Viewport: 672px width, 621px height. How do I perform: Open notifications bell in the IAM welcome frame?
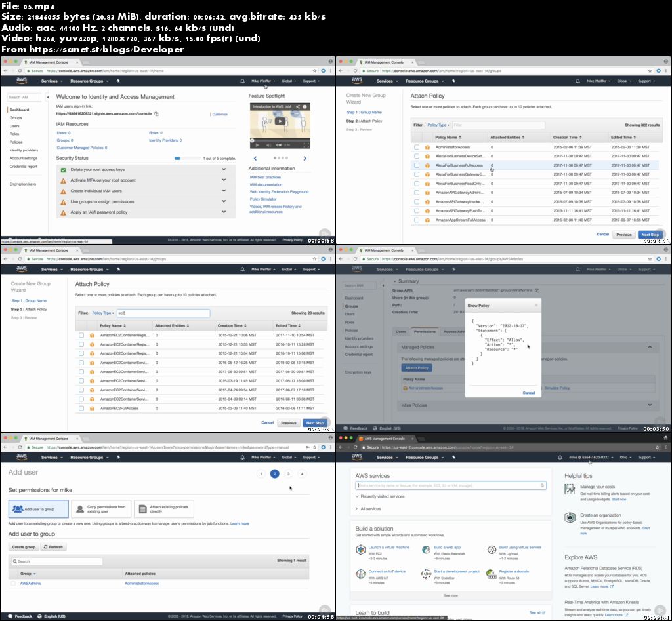point(242,81)
